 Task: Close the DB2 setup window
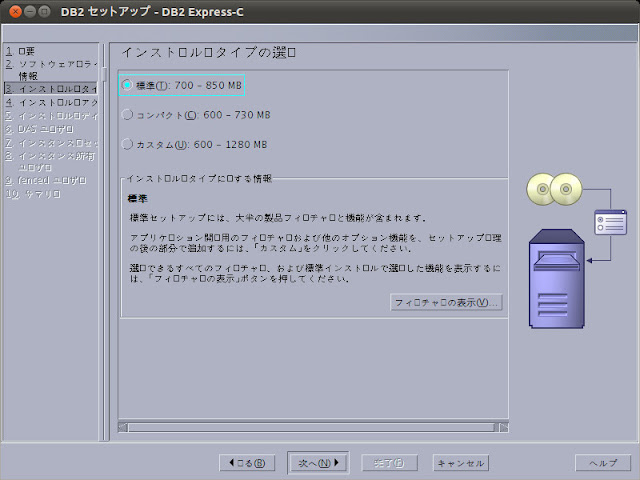tap(16, 11)
